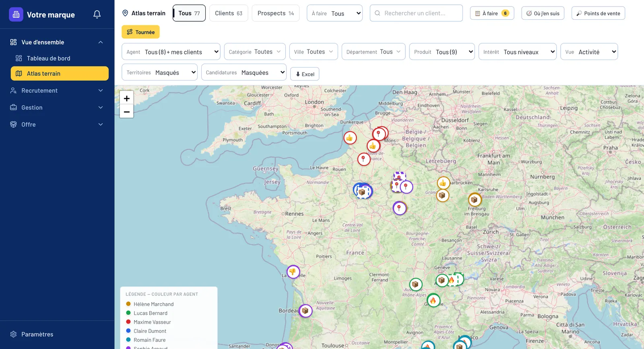Toggle the Tournée mode button

click(140, 32)
